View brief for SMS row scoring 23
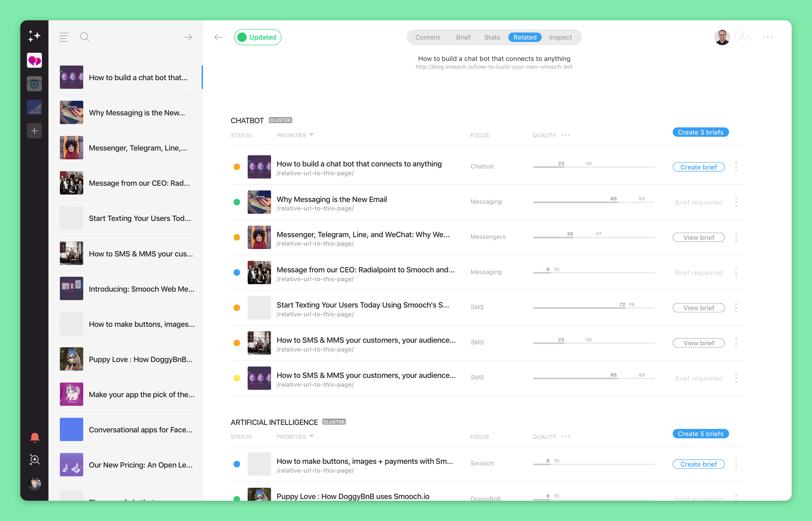812x521 pixels. [698, 343]
